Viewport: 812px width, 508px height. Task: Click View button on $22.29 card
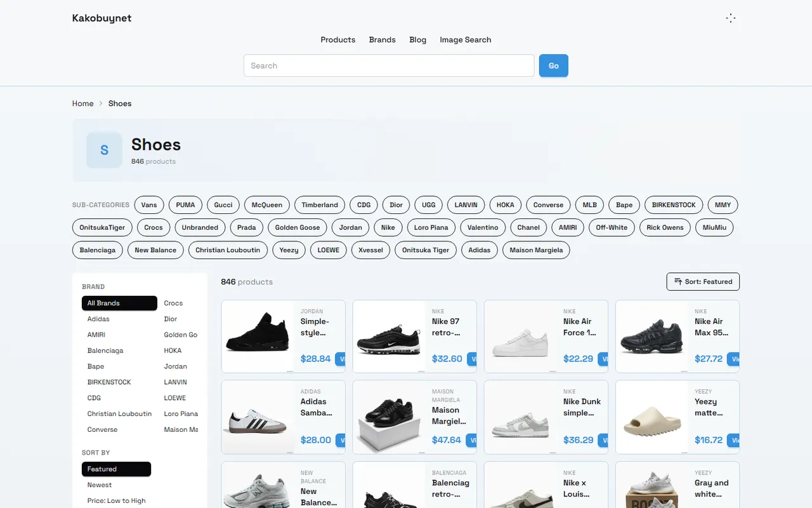[603, 359]
